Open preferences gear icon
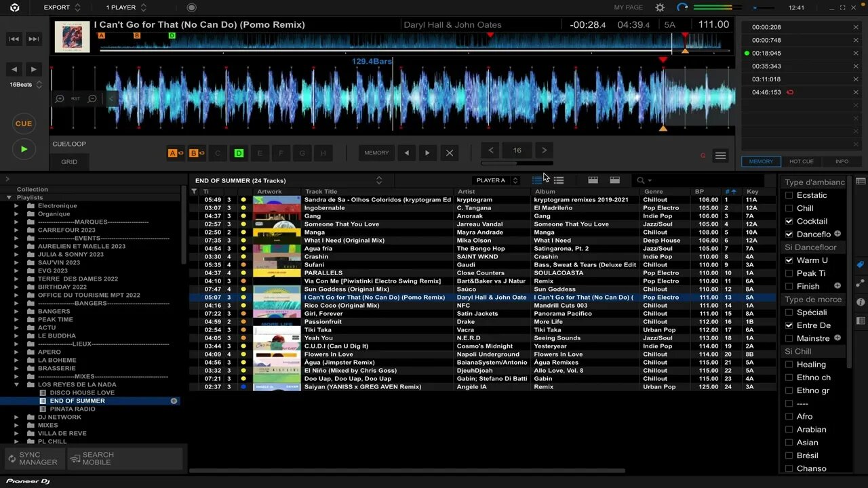Image resolution: width=868 pixels, height=488 pixels. pyautogui.click(x=660, y=7)
